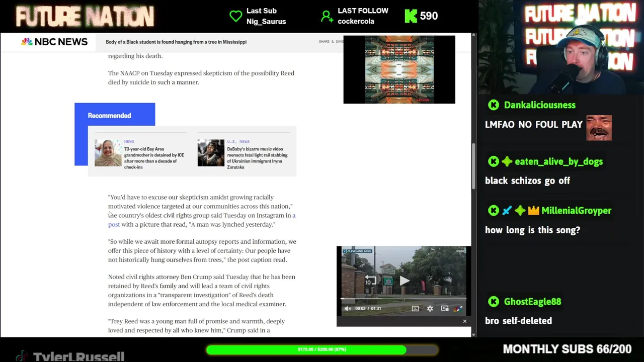Click the MillenialGroyper chat username
Image resolution: width=644 pixels, height=362 pixels.
576,211
